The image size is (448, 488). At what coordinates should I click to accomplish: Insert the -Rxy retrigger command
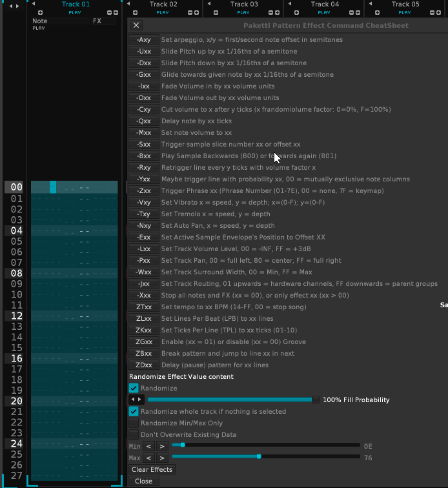pyautogui.click(x=144, y=167)
